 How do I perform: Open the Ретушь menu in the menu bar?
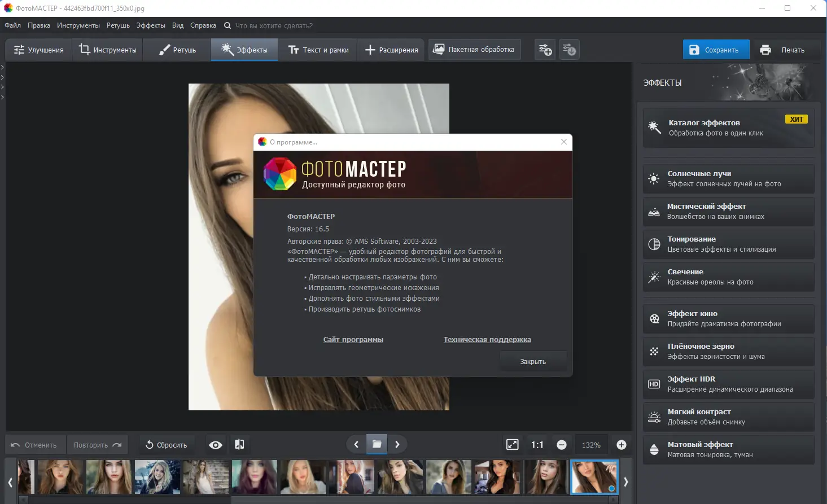tap(118, 25)
